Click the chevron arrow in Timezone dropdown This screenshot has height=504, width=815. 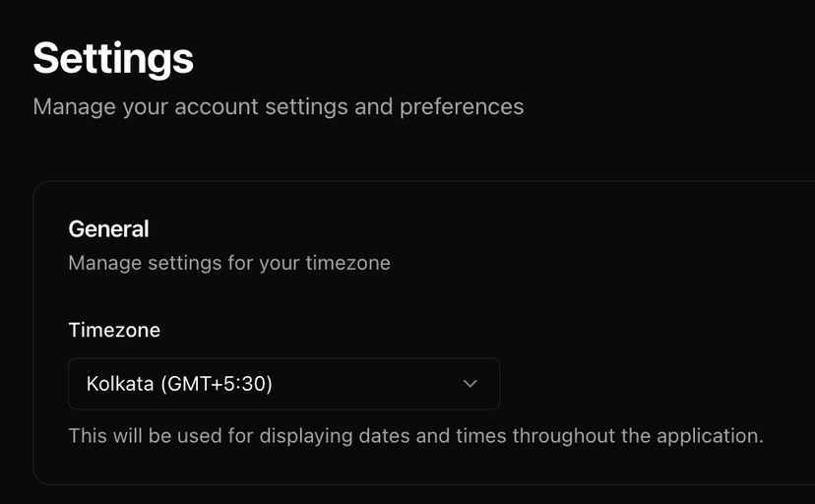pyautogui.click(x=470, y=384)
